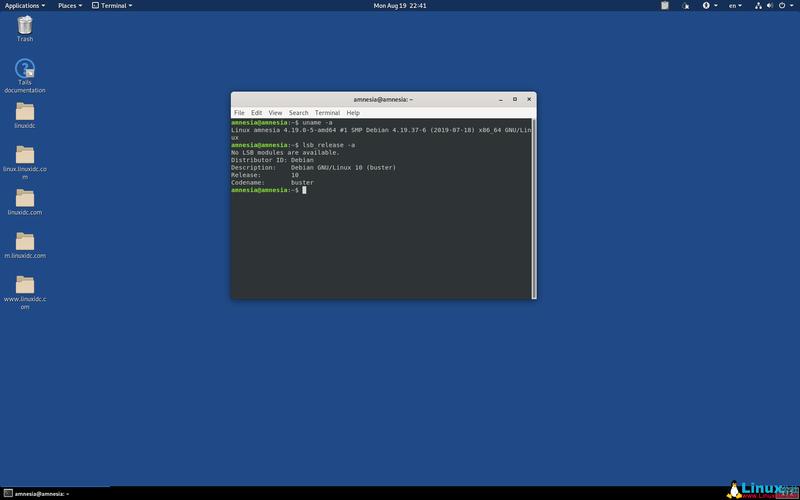The height and width of the screenshot is (500, 800).
Task: Select the linux.linuxidc.com folder icon
Action: (24, 162)
